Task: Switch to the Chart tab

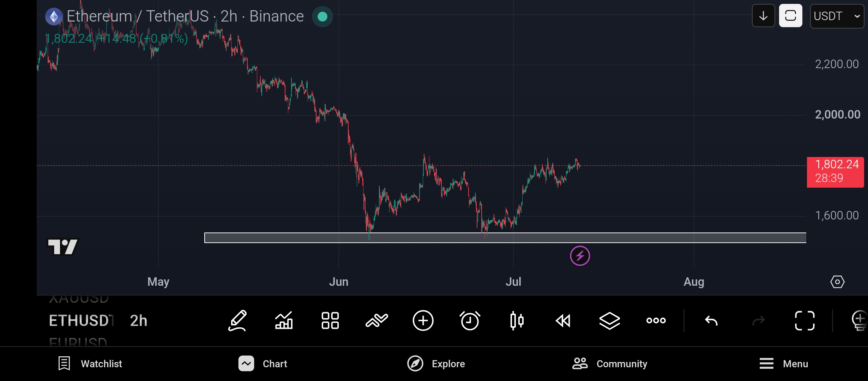Action: (263, 364)
